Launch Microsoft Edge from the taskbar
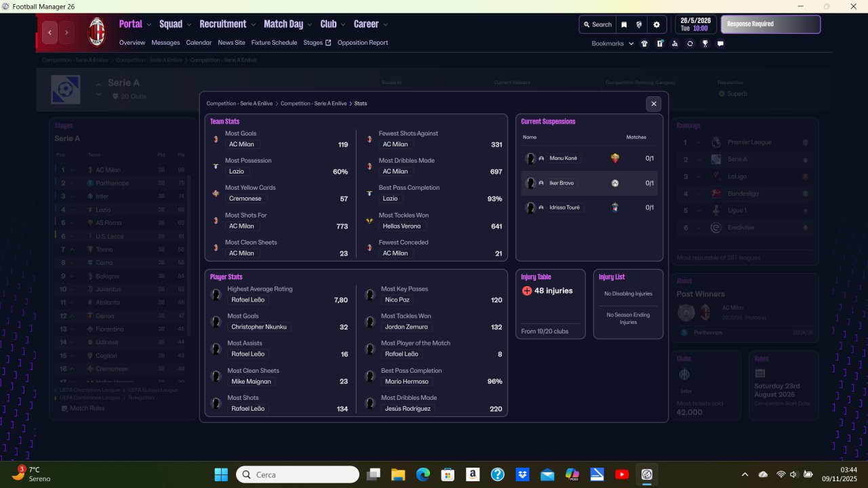Viewport: 868px width, 488px height. tap(423, 474)
